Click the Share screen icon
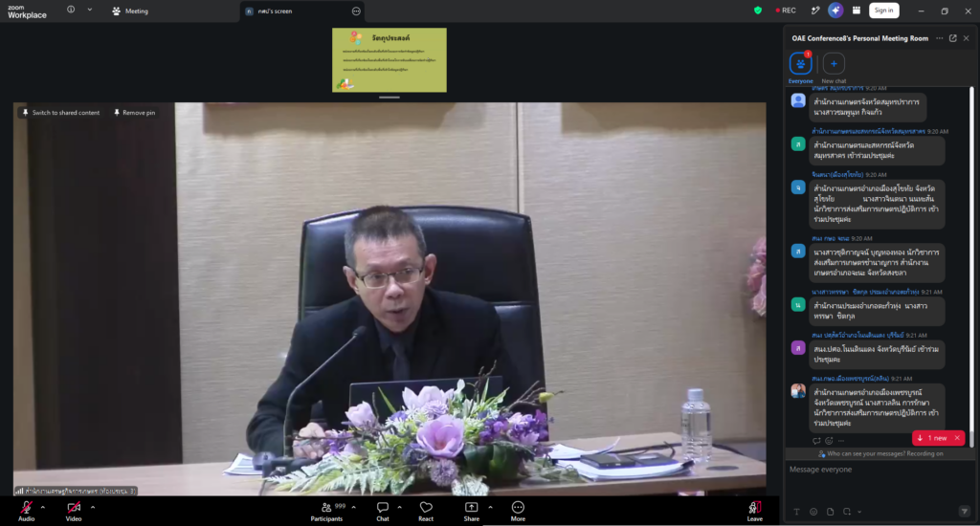This screenshot has height=526, width=980. (x=471, y=507)
